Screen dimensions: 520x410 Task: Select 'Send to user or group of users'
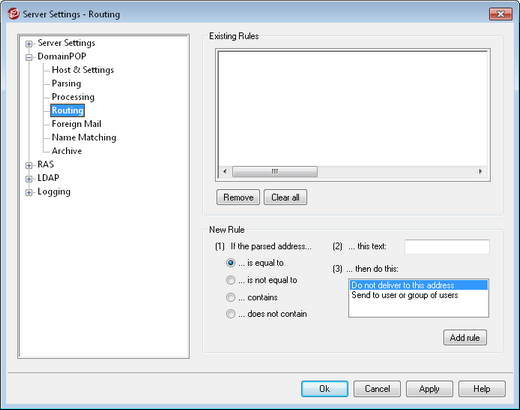[405, 295]
